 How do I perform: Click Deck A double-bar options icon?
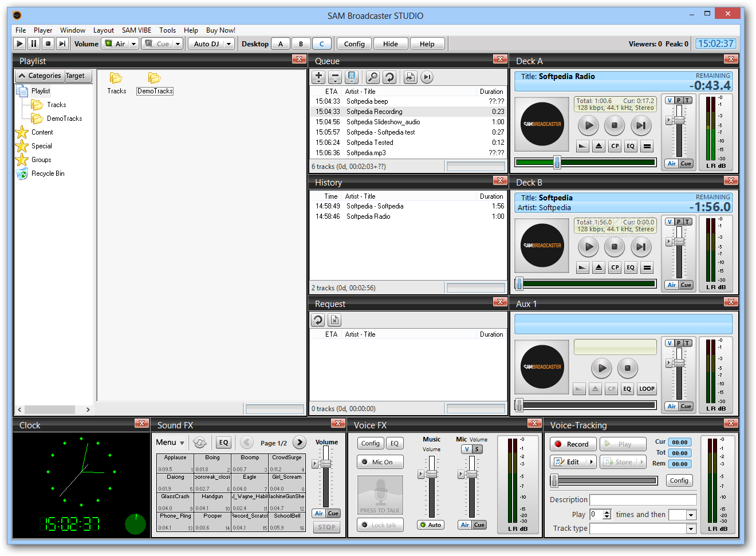pyautogui.click(x=647, y=146)
